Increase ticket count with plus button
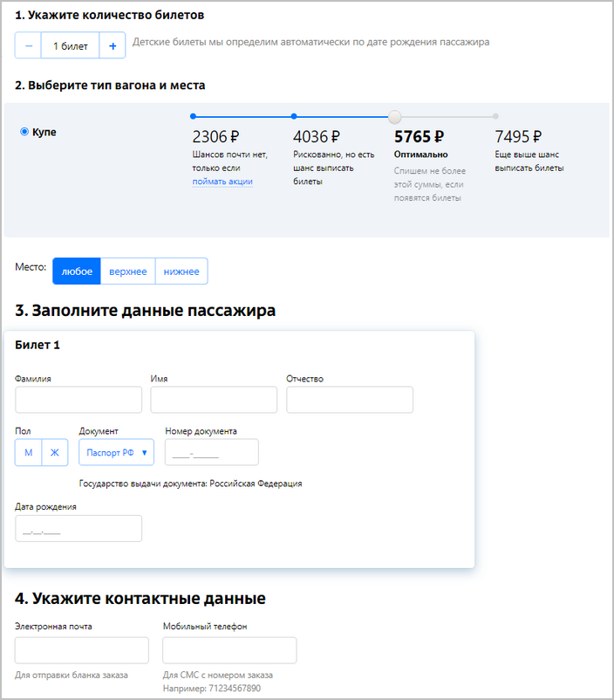 click(113, 46)
